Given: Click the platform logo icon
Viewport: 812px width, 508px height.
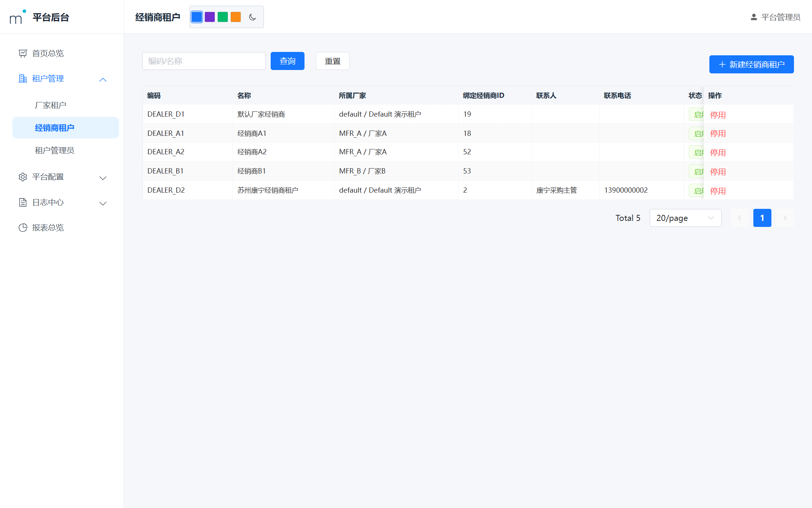Looking at the screenshot, I should coord(18,17).
